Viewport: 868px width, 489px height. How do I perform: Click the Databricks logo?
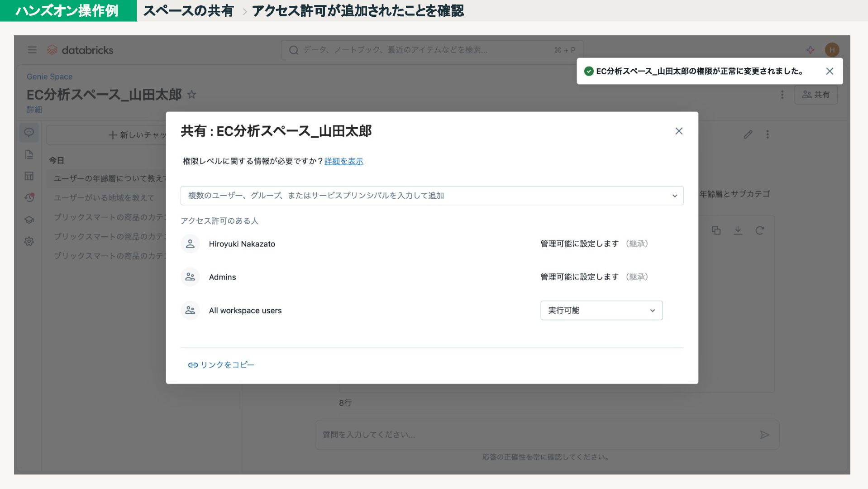coord(80,50)
